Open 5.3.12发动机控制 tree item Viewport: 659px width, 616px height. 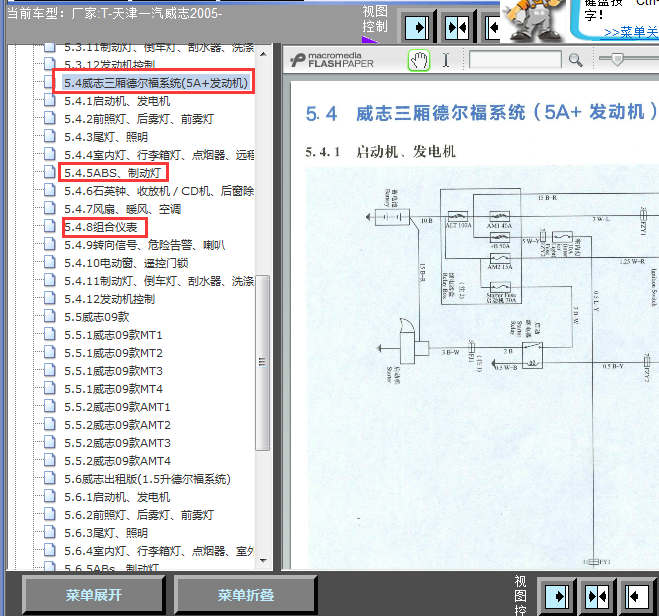[109, 65]
